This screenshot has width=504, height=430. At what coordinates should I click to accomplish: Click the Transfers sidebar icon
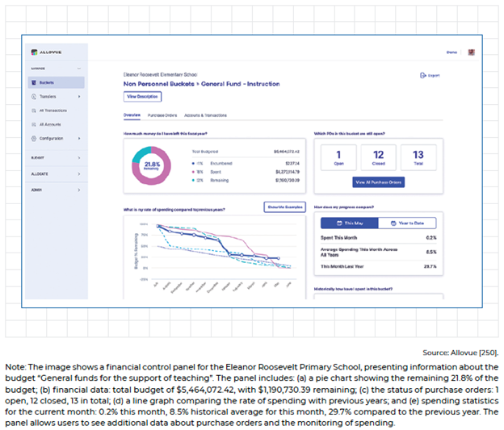(x=33, y=97)
